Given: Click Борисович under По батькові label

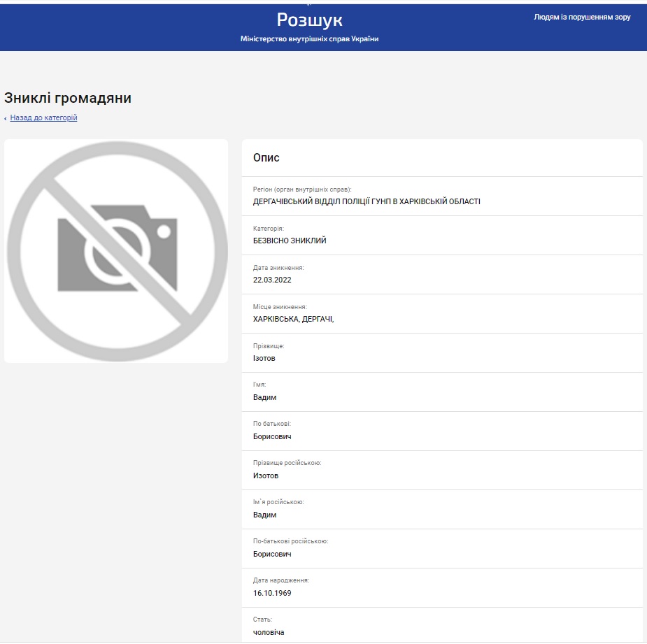Looking at the screenshot, I should coord(272,436).
